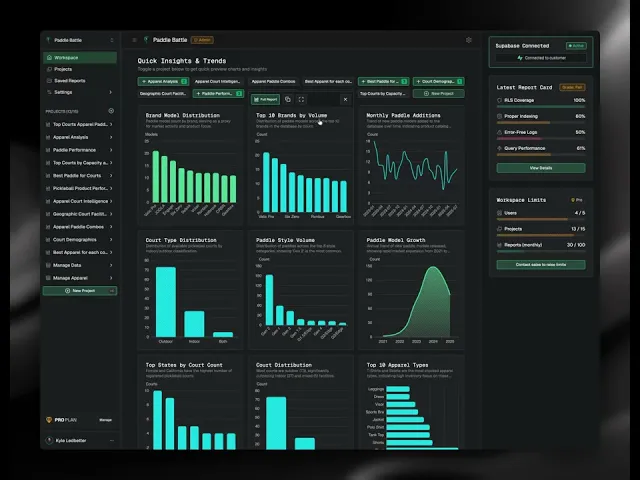Click View Details in Latest Report Card
640x480 pixels.
tap(541, 168)
